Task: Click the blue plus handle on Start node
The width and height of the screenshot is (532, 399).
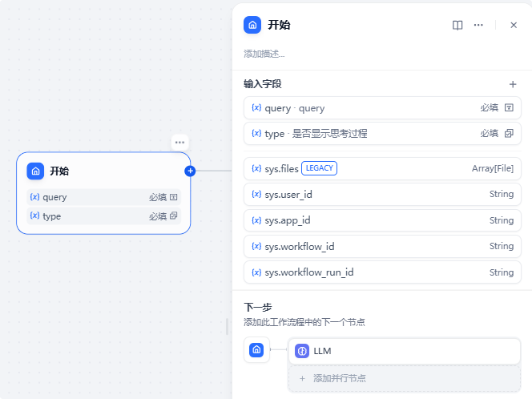Action: (190, 171)
